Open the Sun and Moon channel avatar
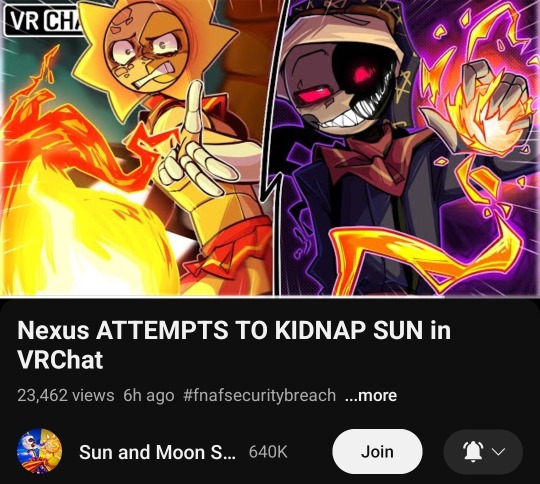The height and width of the screenshot is (484, 540). coord(39,451)
